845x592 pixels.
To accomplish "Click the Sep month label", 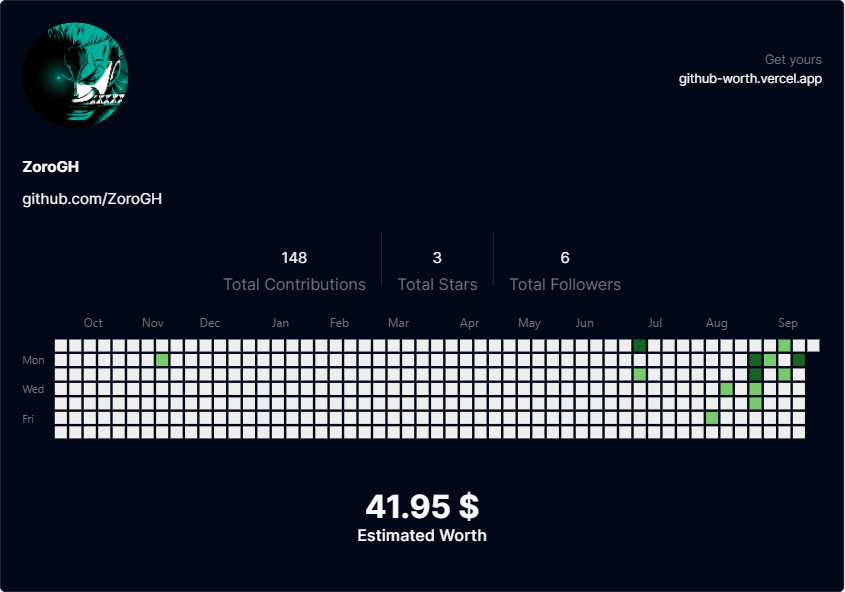I will [788, 323].
